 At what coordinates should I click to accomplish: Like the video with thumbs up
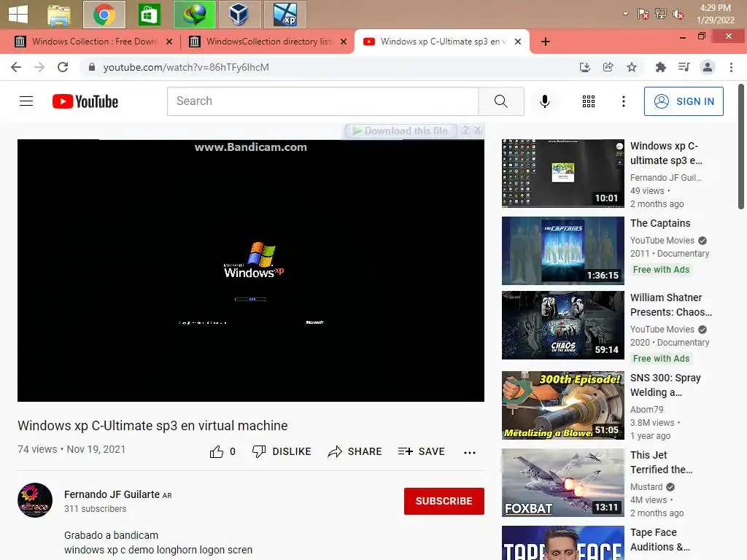[217, 451]
